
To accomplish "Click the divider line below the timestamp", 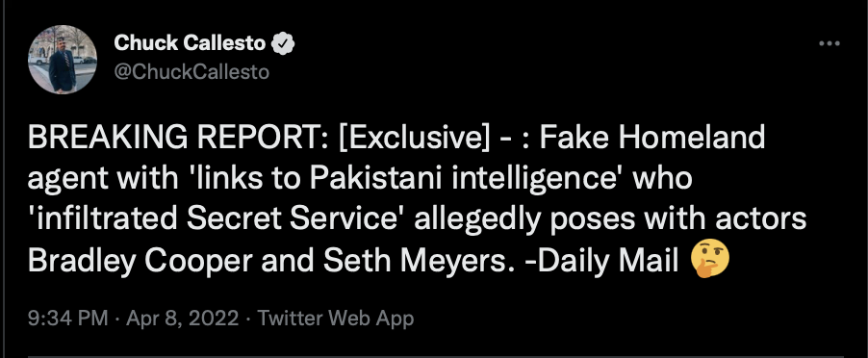I will point(436,356).
